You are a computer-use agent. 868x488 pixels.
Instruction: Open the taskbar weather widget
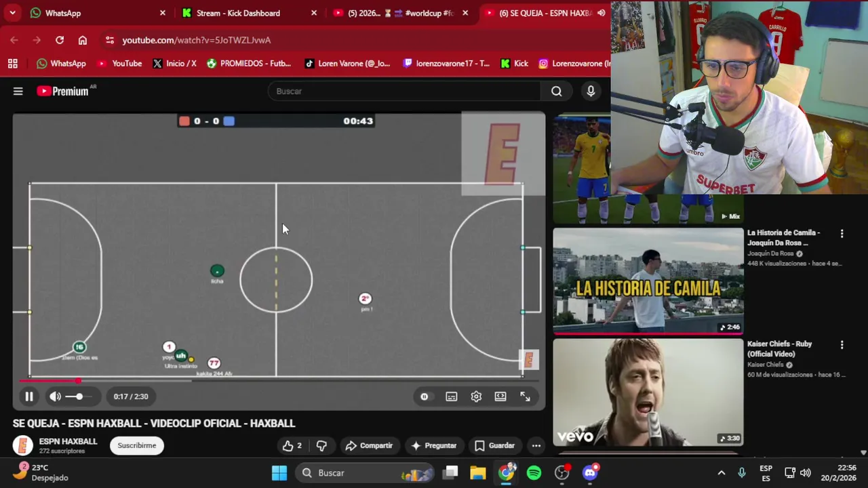[x=41, y=472]
